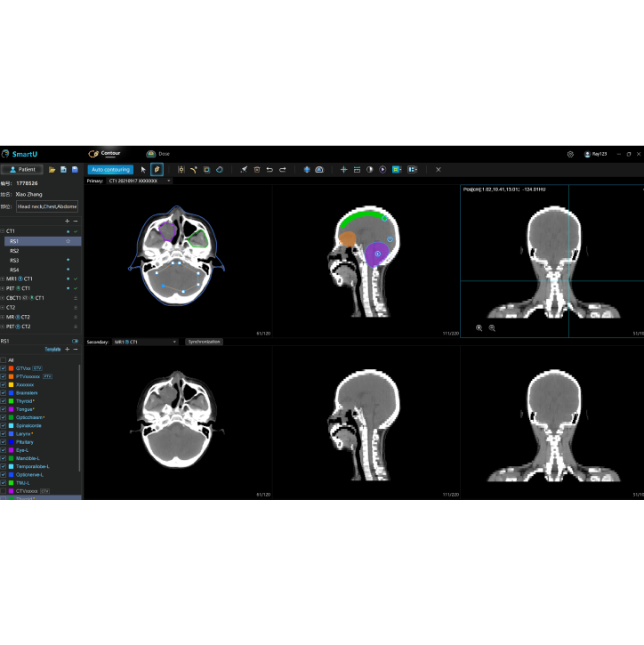This screenshot has width=644, height=645.
Task: Toggle the RS1 display switch
Action: 76,341
